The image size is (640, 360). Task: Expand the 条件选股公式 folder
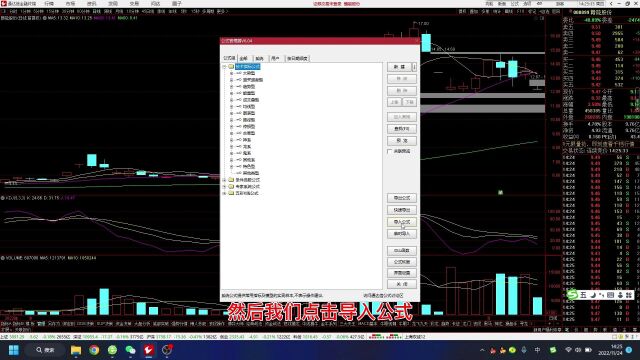coord(224,180)
